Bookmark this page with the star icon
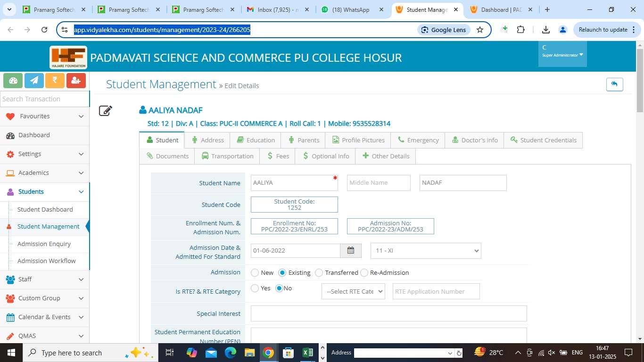The width and height of the screenshot is (644, 362). point(480,30)
